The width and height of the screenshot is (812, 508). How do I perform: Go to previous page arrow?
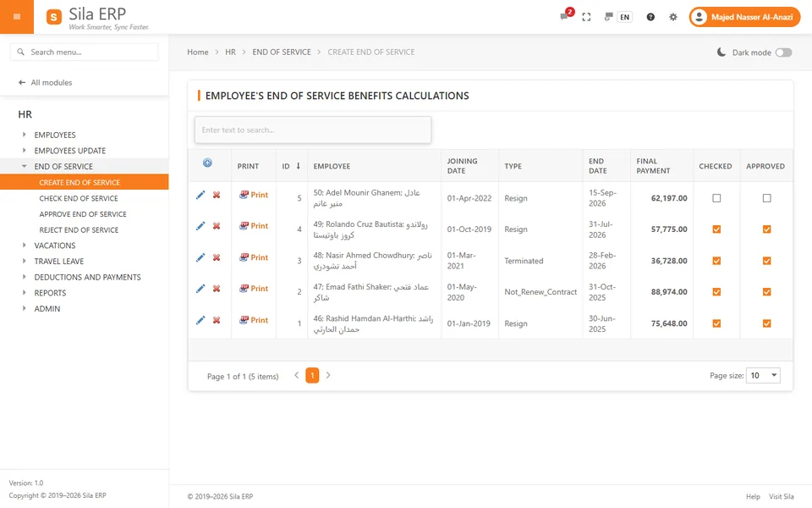[296, 375]
